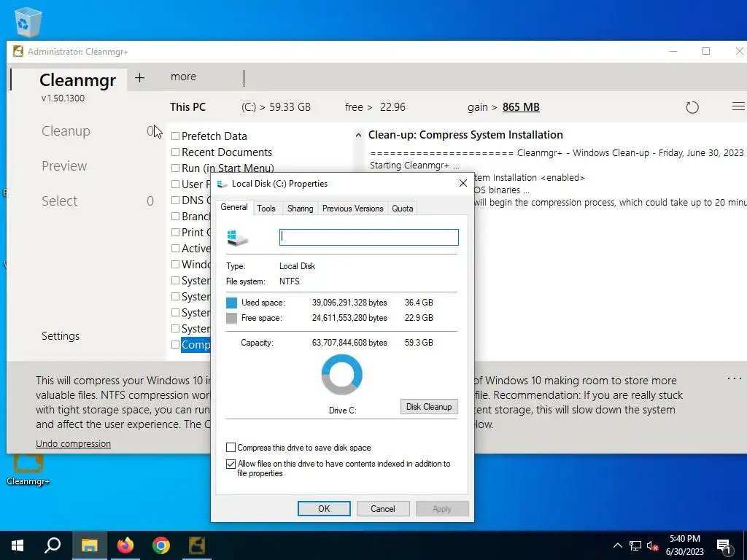The image size is (747, 560).
Task: Click the Cleanmgr+ title bar app icon
Action: 18,52
